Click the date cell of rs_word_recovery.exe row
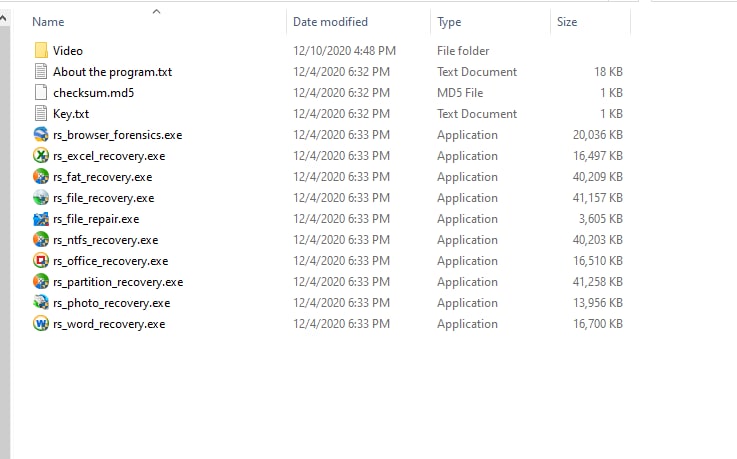This screenshot has height=459, width=737. tap(341, 324)
